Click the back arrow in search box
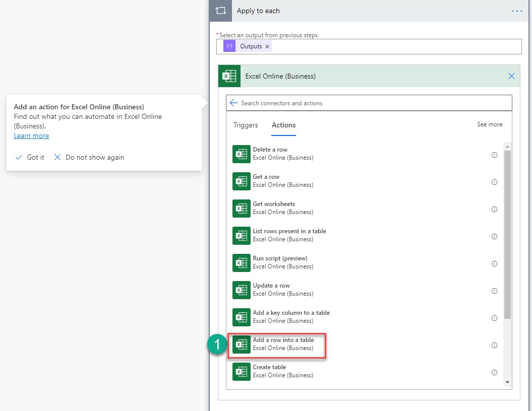The width and height of the screenshot is (532, 411). [x=233, y=103]
